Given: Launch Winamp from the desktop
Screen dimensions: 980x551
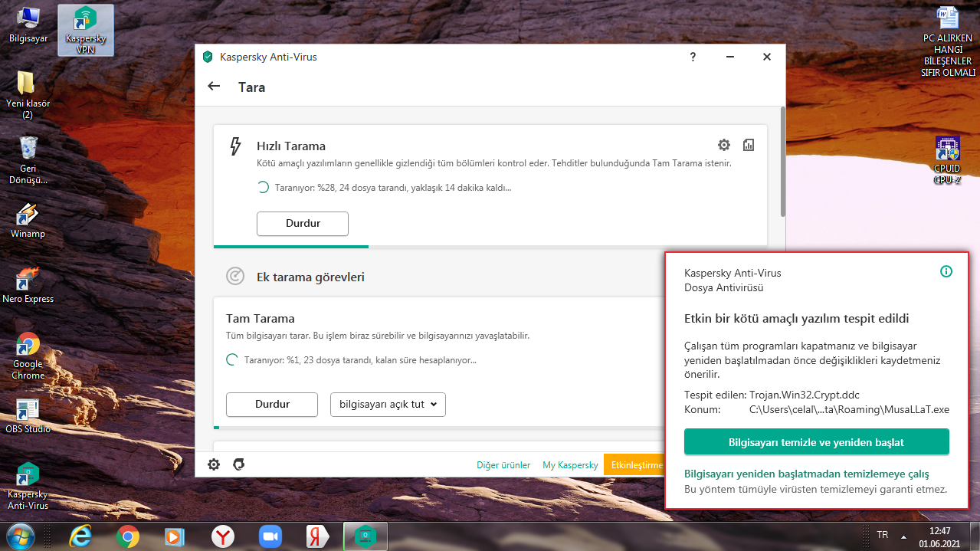Looking at the screenshot, I should click(x=28, y=221).
